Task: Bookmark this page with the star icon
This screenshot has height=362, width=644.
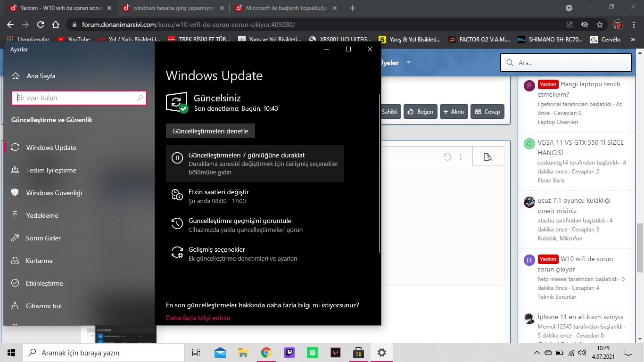Action: (600, 25)
